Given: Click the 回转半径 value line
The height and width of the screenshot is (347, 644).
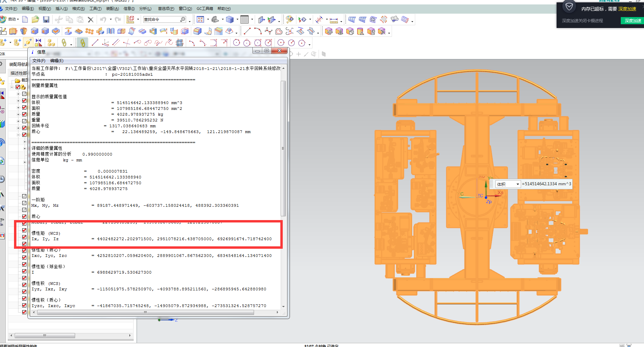Looking at the screenshot, I should click(94, 126).
